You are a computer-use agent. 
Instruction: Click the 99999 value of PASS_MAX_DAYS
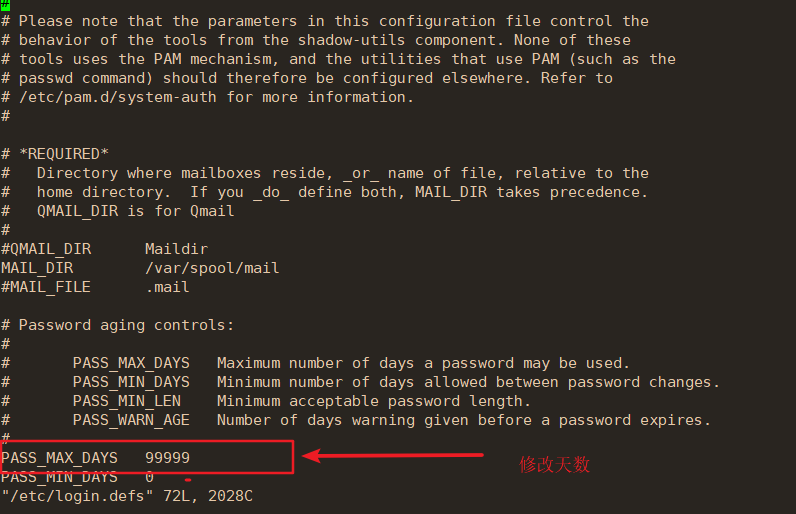click(x=168, y=458)
